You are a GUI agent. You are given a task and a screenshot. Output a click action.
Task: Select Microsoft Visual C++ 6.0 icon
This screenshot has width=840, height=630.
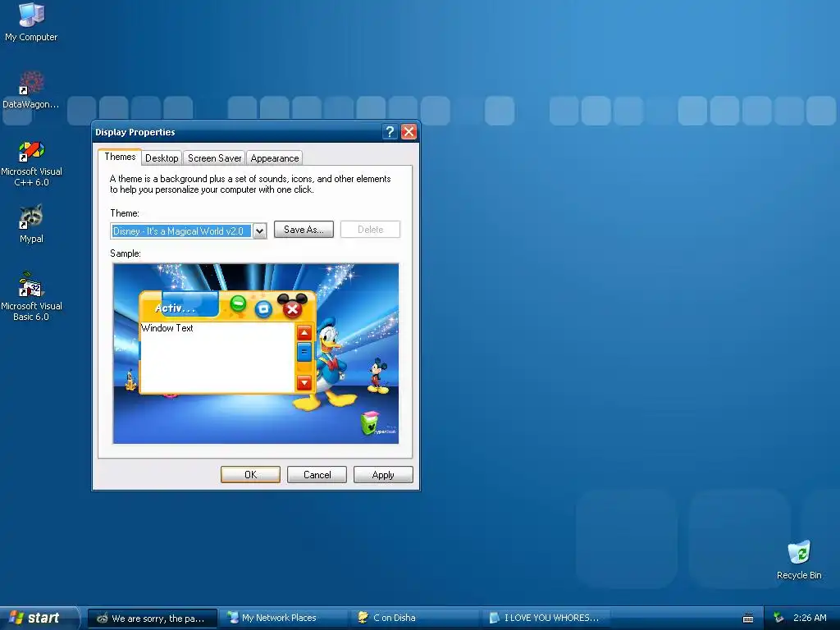pos(31,163)
